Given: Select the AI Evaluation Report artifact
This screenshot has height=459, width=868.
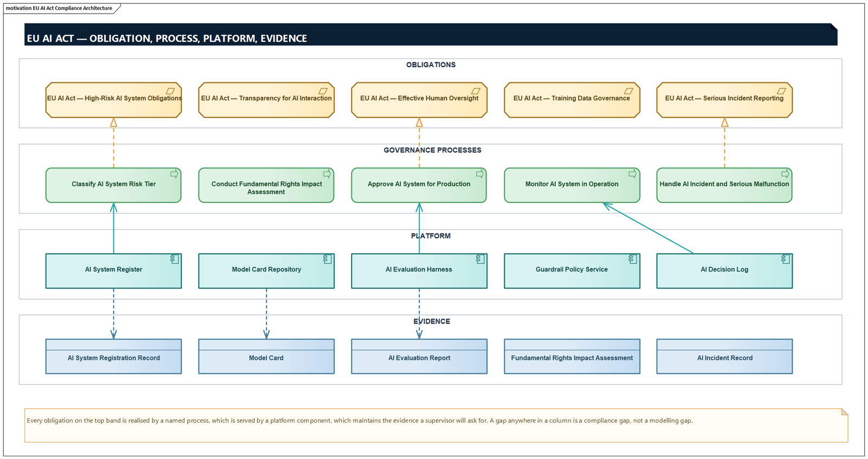Looking at the screenshot, I should 419,357.
